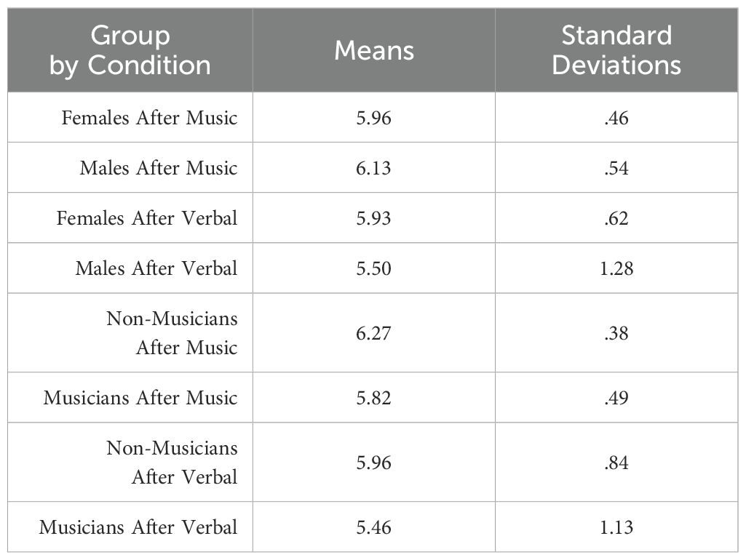Click the mean value 6.13
Image resolution: width=746 pixels, height=560 pixels.
pyautogui.click(x=374, y=168)
